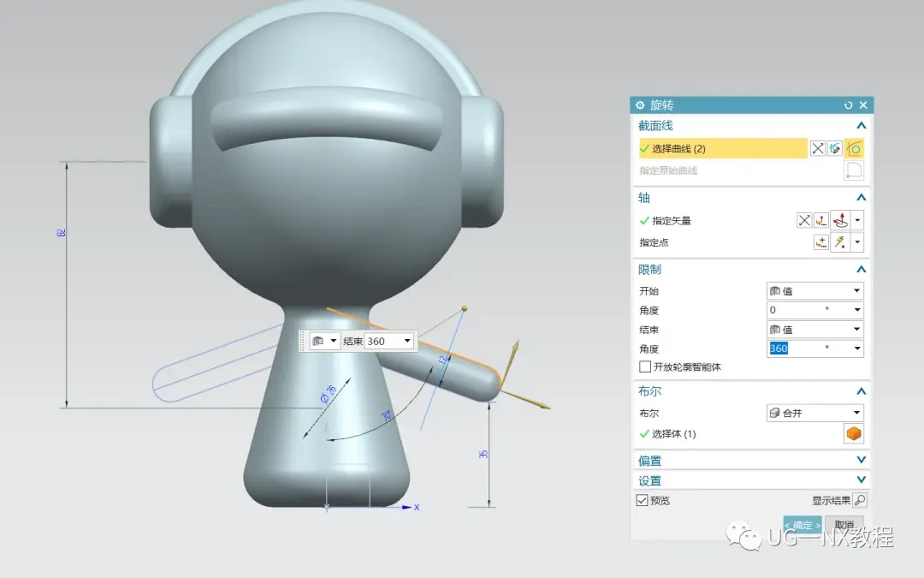Collapse the 布尔 section
This screenshot has height=578, width=924.
point(861,391)
